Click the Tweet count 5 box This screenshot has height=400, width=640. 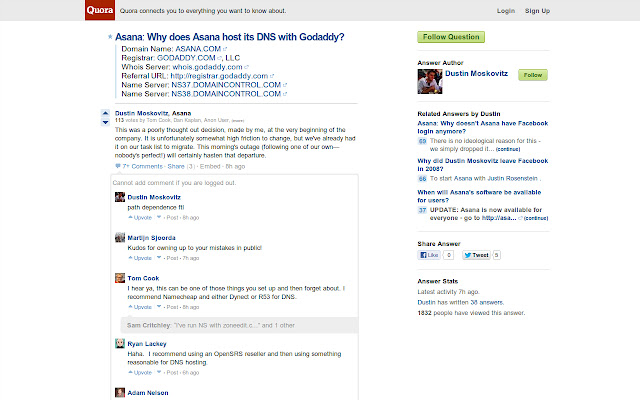click(496, 255)
